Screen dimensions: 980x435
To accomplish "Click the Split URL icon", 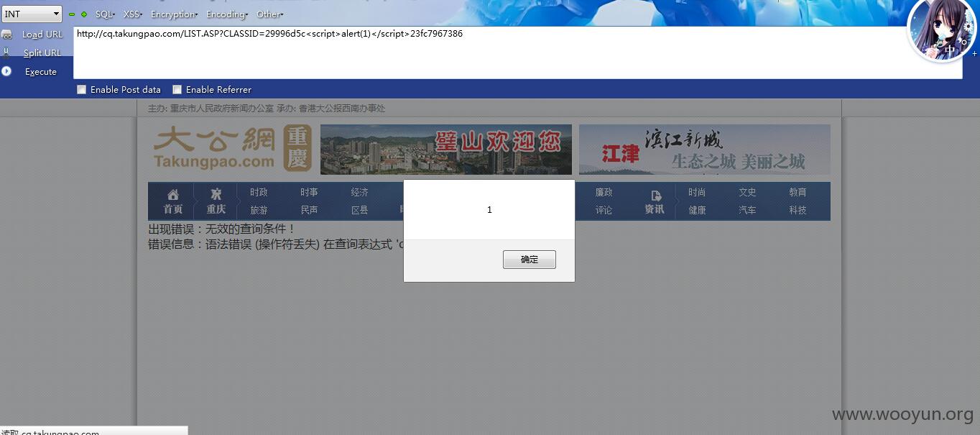I will click(x=6, y=52).
